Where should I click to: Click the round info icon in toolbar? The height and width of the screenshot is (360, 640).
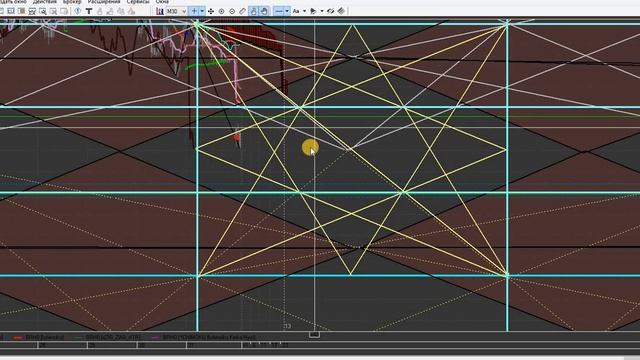click(x=78, y=11)
